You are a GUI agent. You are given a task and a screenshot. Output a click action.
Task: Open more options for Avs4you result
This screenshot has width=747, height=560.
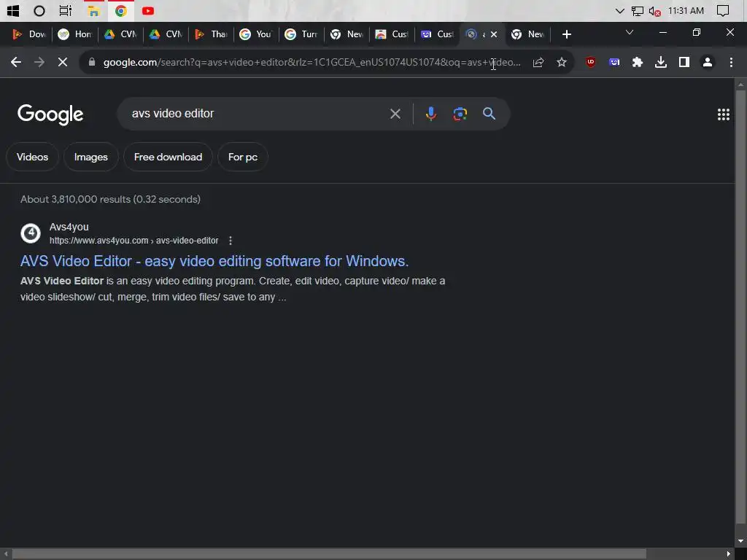coord(230,241)
